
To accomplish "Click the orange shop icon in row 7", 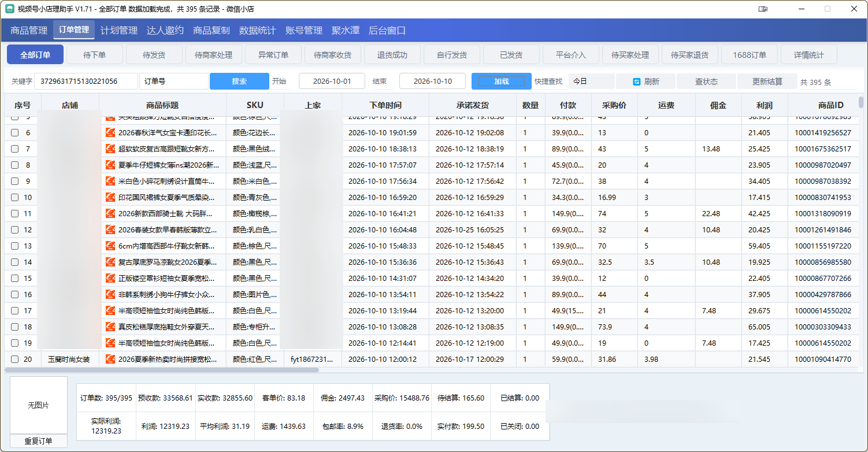I will pos(110,149).
